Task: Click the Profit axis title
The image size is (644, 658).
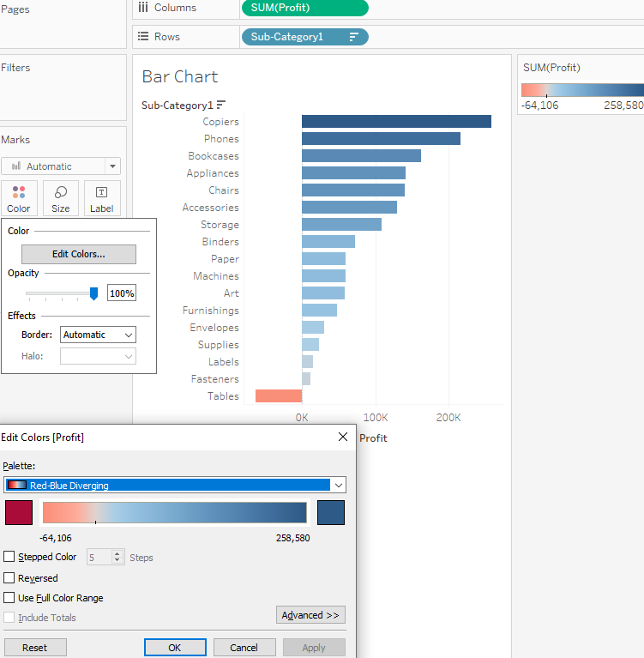Action: click(x=373, y=438)
